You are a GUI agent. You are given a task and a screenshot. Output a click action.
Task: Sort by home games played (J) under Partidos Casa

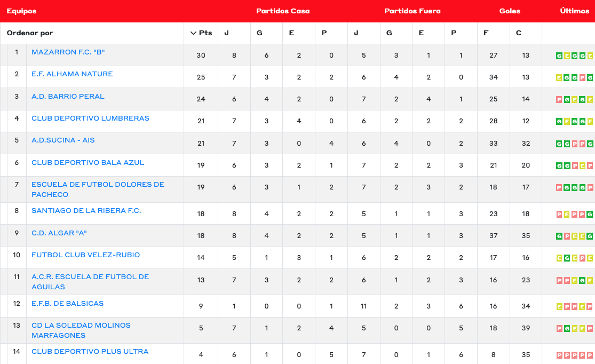[x=226, y=33]
